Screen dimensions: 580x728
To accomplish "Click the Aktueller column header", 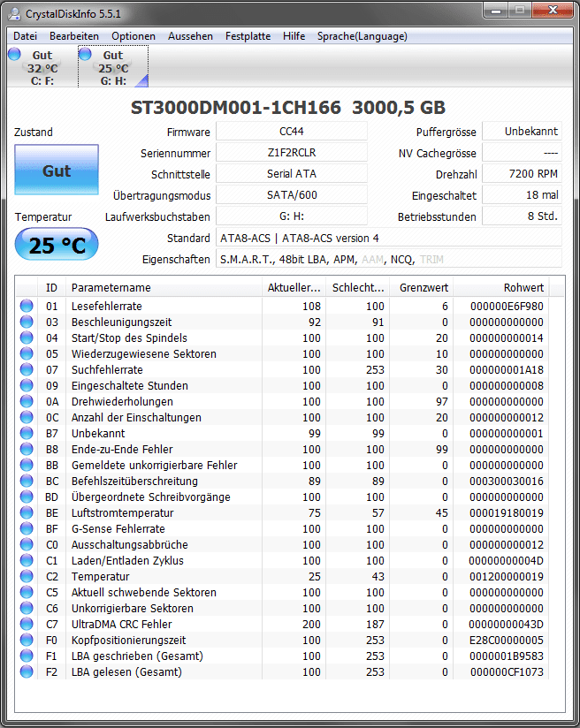I will (294, 287).
